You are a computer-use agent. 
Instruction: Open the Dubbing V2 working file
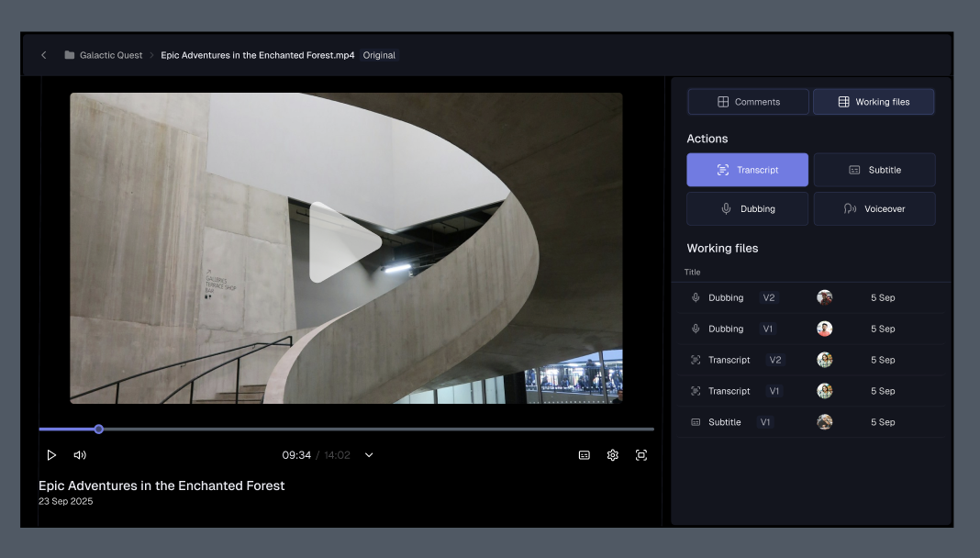pos(726,298)
